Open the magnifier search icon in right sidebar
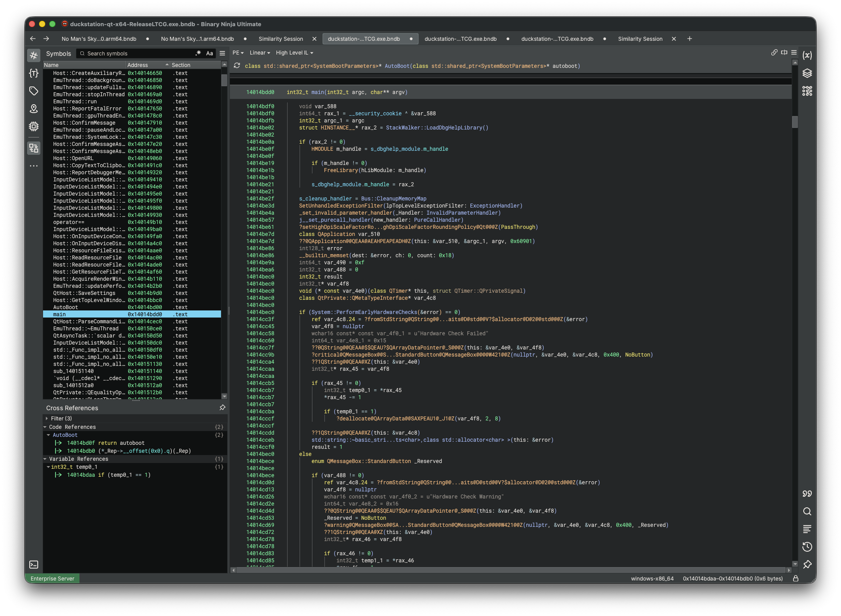Image resolution: width=841 pixels, height=616 pixels. point(807,511)
